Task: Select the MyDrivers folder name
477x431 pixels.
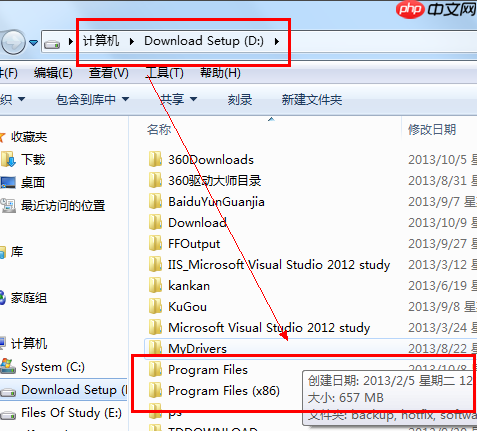Action: [197, 349]
